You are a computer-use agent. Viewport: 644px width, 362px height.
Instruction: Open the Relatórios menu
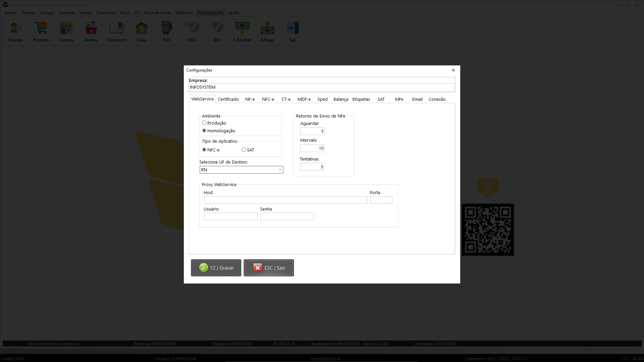click(x=184, y=13)
